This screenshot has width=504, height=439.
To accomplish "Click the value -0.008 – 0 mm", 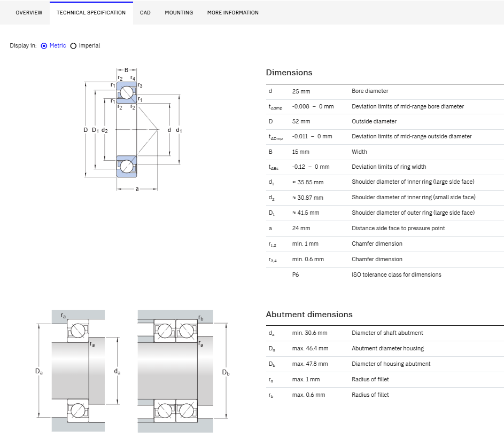I will click(x=313, y=106).
